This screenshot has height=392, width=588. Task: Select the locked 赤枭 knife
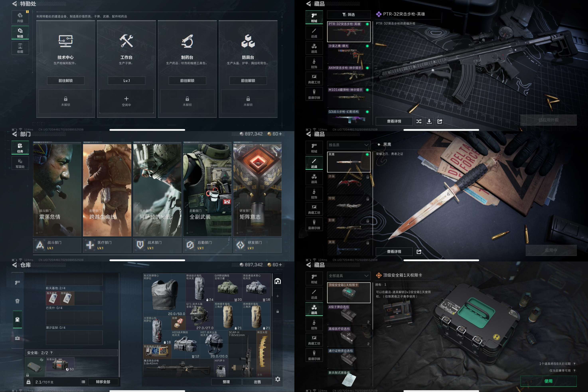(x=349, y=184)
